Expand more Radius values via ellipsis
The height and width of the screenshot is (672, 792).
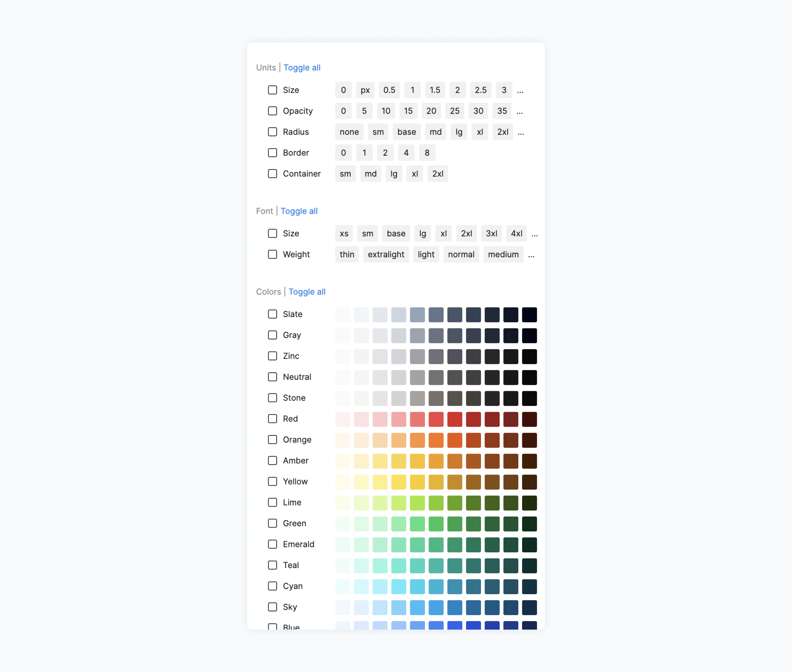click(521, 133)
